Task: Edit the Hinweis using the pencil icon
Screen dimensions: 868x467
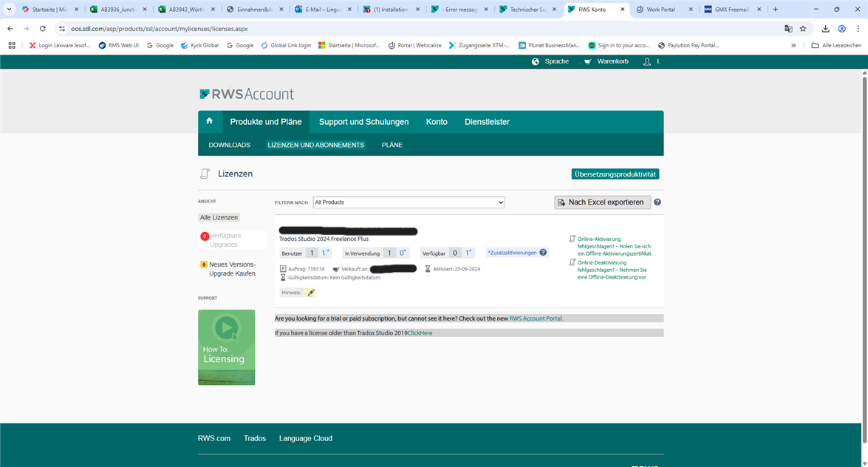Action: (x=310, y=292)
